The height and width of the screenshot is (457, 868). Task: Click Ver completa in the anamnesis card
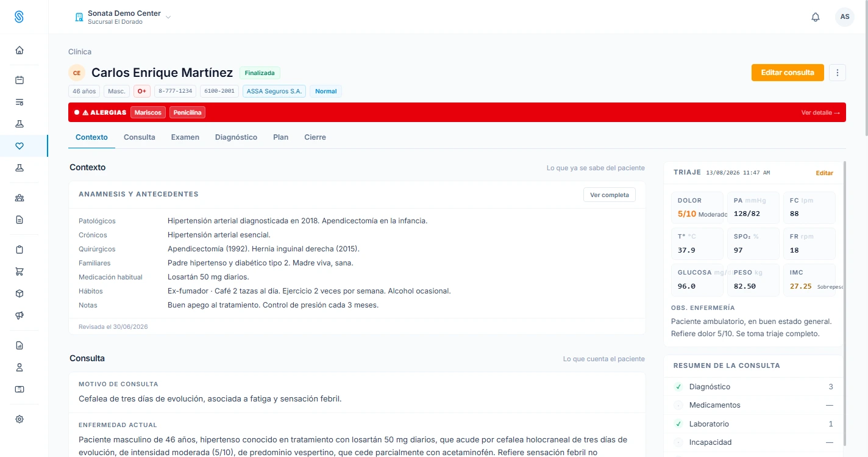click(610, 195)
